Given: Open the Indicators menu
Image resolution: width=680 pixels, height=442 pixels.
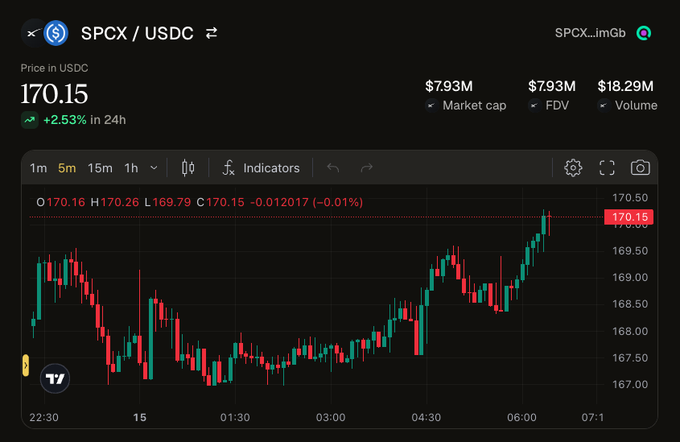Looking at the screenshot, I should (x=261, y=168).
